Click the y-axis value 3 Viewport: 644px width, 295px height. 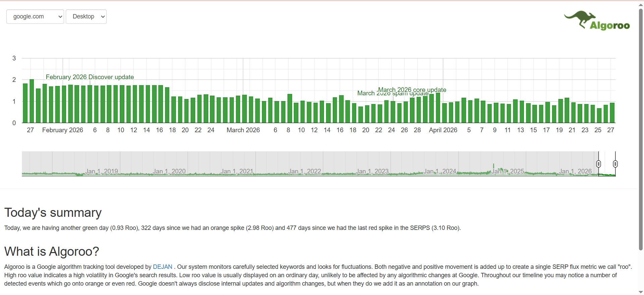point(14,58)
